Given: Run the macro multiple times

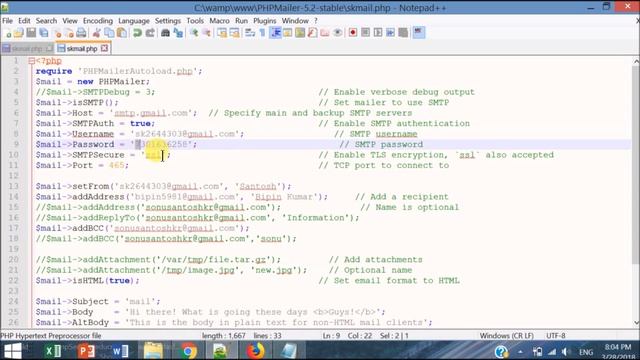Looking at the screenshot, I should point(391,33).
